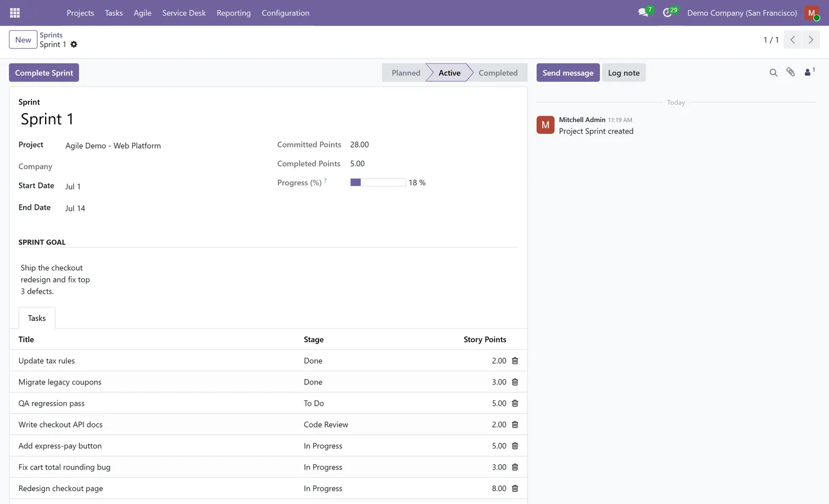
Task: Open the Project field Agile Demo - Web Platform
Action: pos(113,146)
